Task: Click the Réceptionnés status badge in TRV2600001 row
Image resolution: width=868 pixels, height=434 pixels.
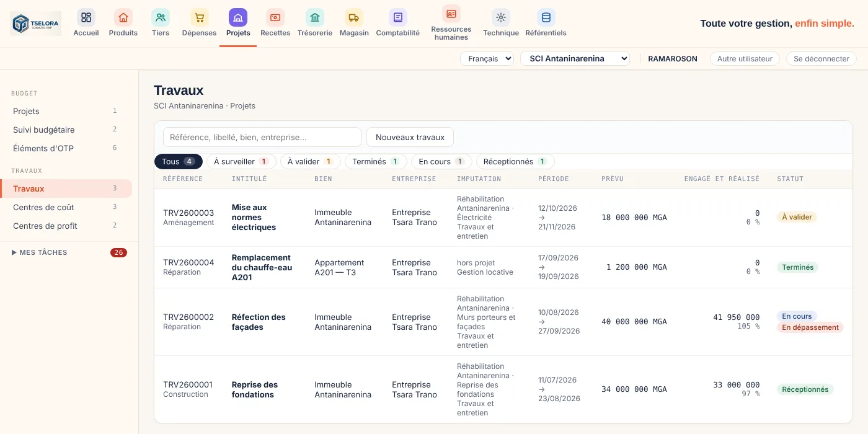Action: point(805,389)
